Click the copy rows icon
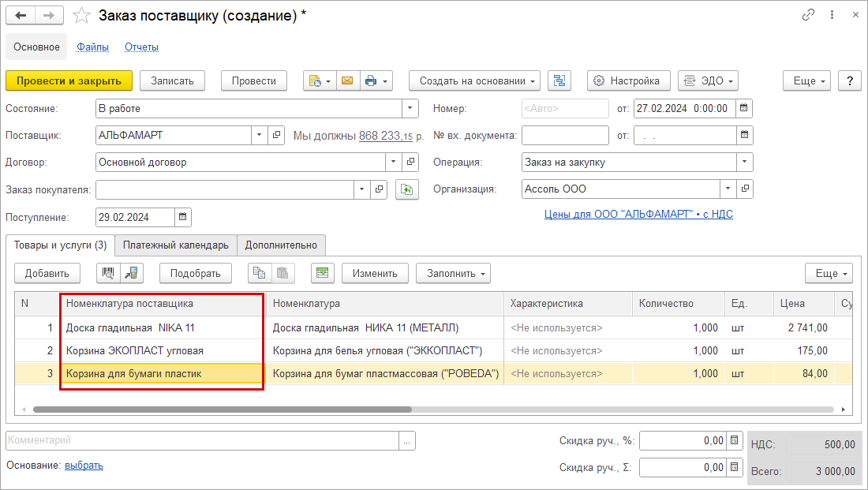The height and width of the screenshot is (490, 868). coord(258,273)
